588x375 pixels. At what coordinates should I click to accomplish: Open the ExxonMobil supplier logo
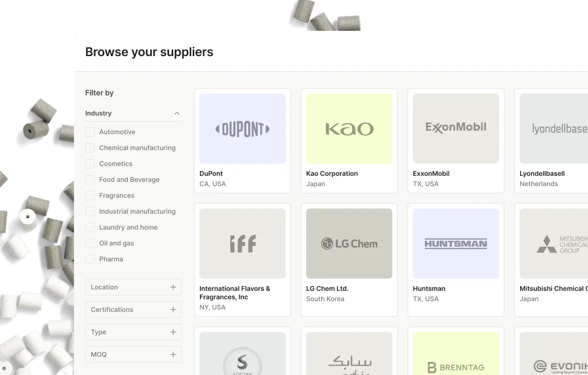coord(456,128)
